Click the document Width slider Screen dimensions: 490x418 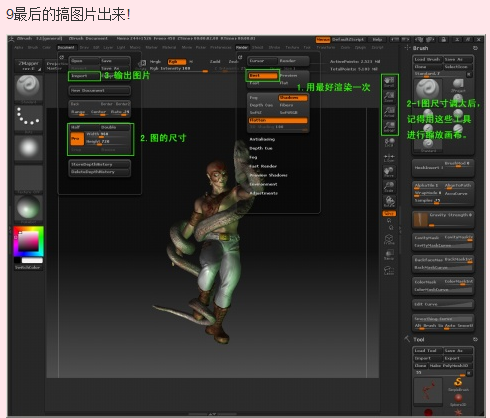coord(107,134)
